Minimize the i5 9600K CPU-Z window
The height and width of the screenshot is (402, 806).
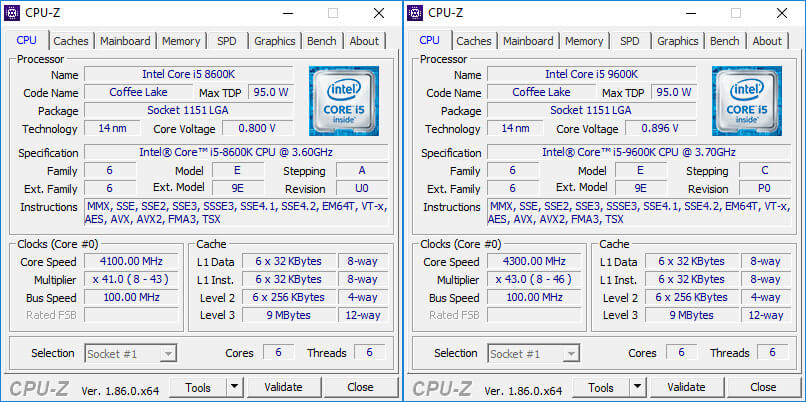click(x=690, y=13)
